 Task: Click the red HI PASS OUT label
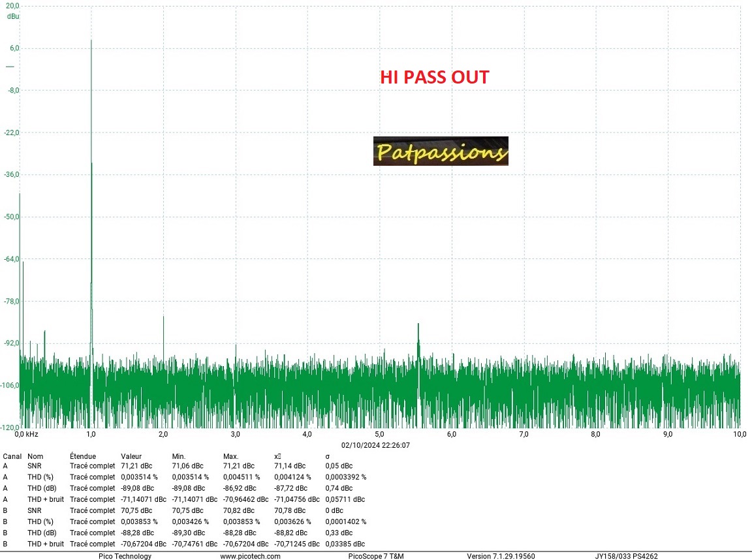point(434,77)
